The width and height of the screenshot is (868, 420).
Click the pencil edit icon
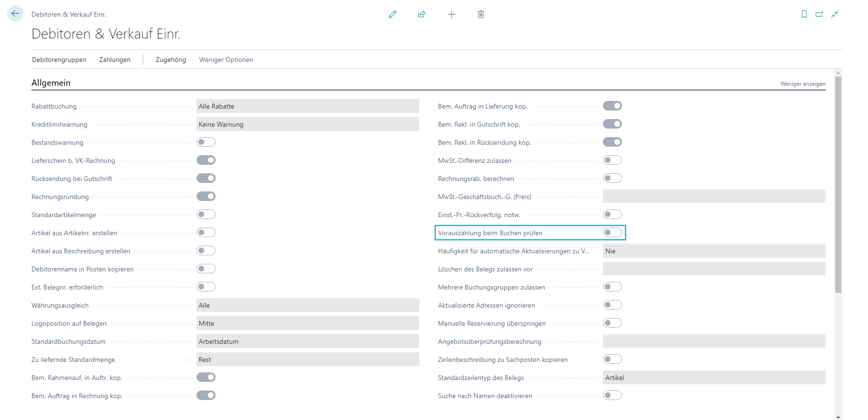click(x=393, y=14)
